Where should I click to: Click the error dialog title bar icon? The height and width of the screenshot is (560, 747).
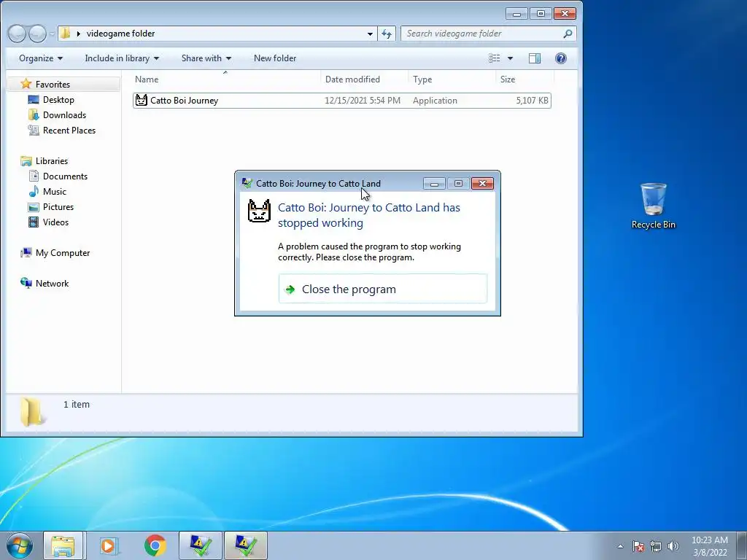click(x=247, y=183)
